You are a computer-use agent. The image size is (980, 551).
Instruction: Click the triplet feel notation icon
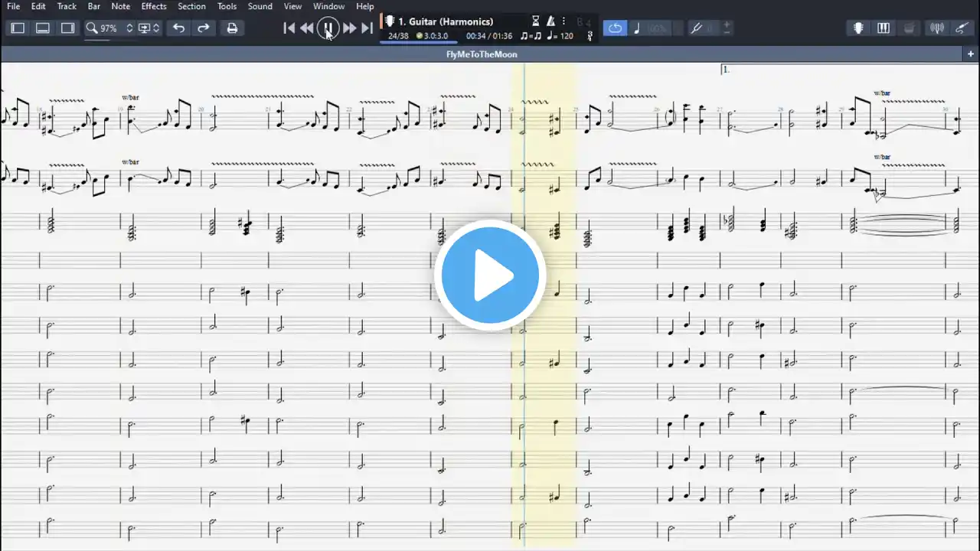pos(531,36)
